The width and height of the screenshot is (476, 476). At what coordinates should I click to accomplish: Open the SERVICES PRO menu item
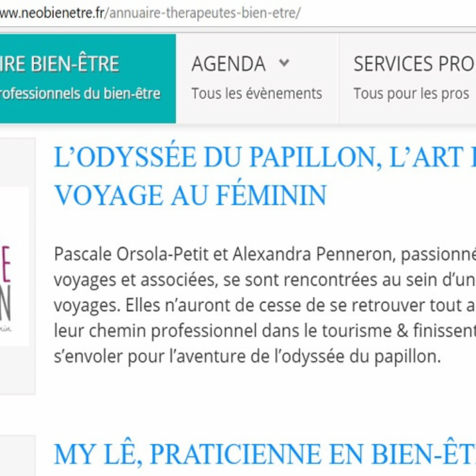pyautogui.click(x=415, y=64)
